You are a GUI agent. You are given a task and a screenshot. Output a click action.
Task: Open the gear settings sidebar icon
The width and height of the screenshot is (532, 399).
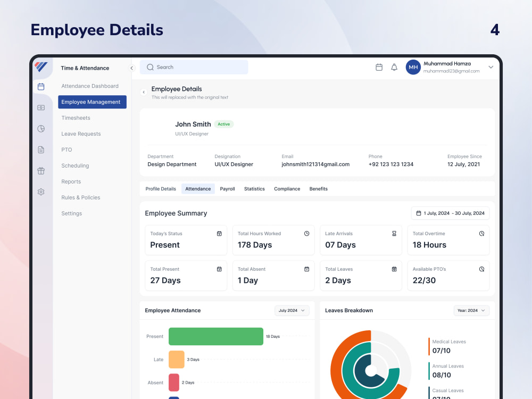click(x=41, y=192)
